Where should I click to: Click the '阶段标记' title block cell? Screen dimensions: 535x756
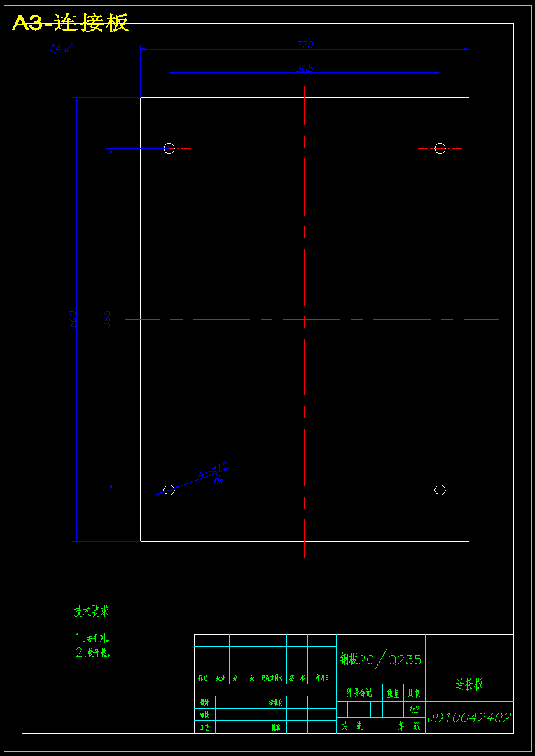pyautogui.click(x=359, y=693)
